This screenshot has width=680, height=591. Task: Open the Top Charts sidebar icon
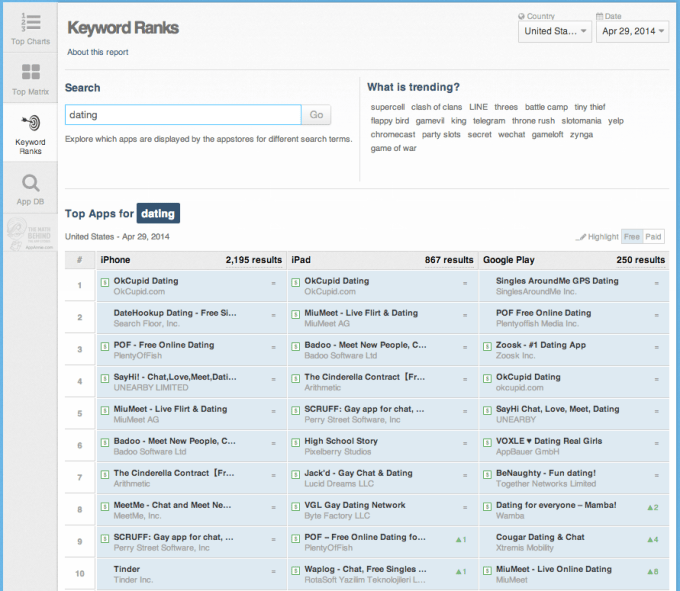tap(30, 22)
